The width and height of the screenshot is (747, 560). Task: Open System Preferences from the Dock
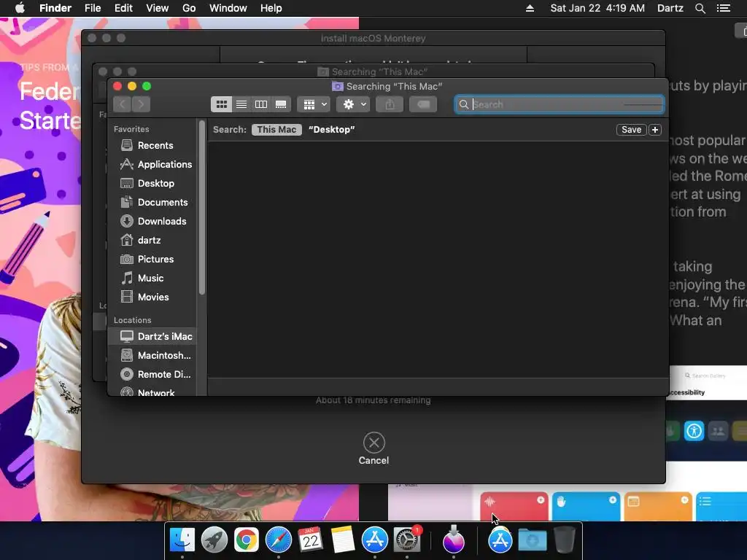point(407,540)
